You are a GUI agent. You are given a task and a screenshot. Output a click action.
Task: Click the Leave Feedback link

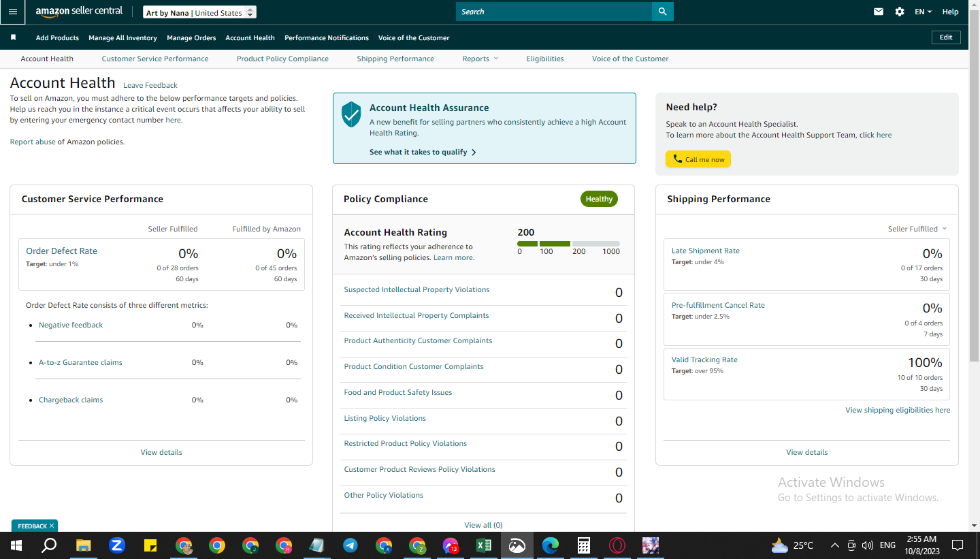click(150, 85)
